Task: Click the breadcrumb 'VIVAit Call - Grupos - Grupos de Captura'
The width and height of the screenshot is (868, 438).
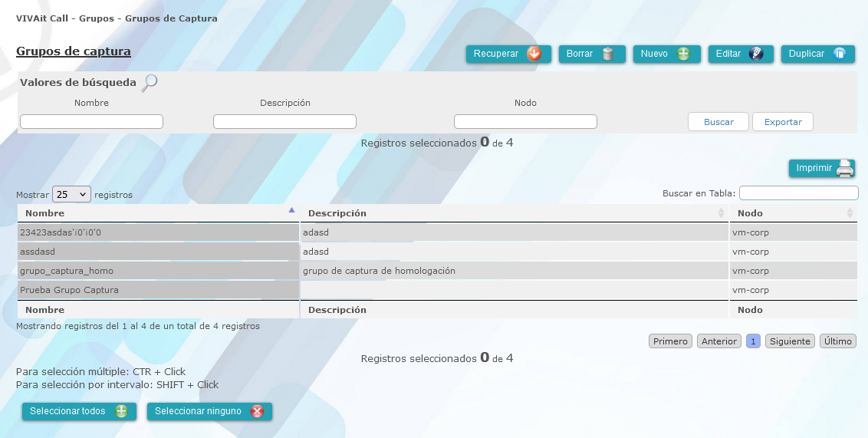Action: click(117, 18)
